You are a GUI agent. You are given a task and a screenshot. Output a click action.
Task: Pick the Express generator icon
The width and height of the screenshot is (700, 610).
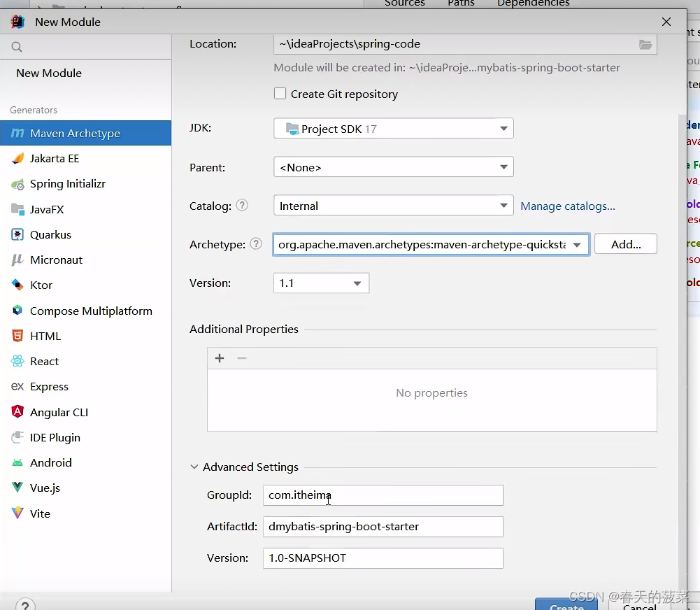17,386
